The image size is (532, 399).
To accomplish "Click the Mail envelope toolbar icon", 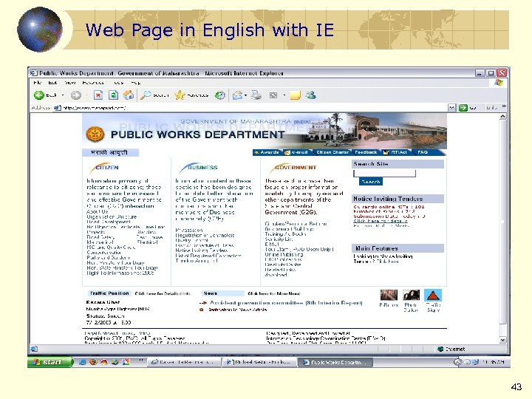I will [x=237, y=95].
